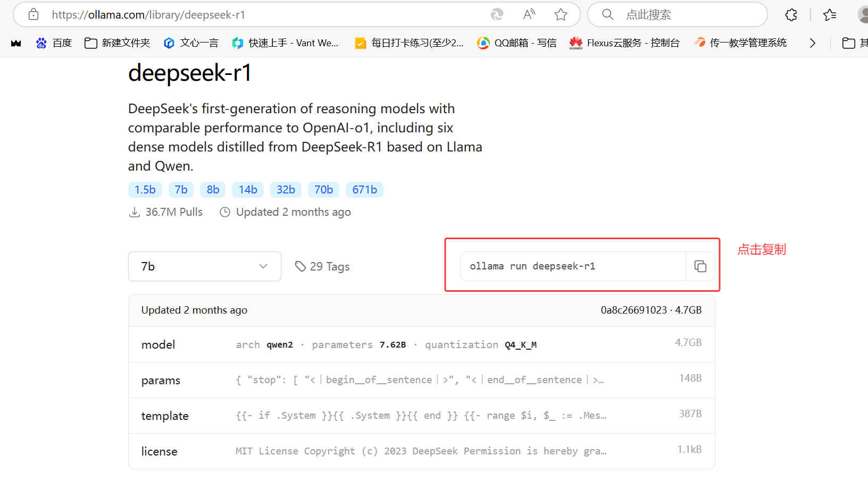Image resolution: width=868 pixels, height=481 pixels.
Task: Add this page to favorites star
Action: click(x=561, y=14)
